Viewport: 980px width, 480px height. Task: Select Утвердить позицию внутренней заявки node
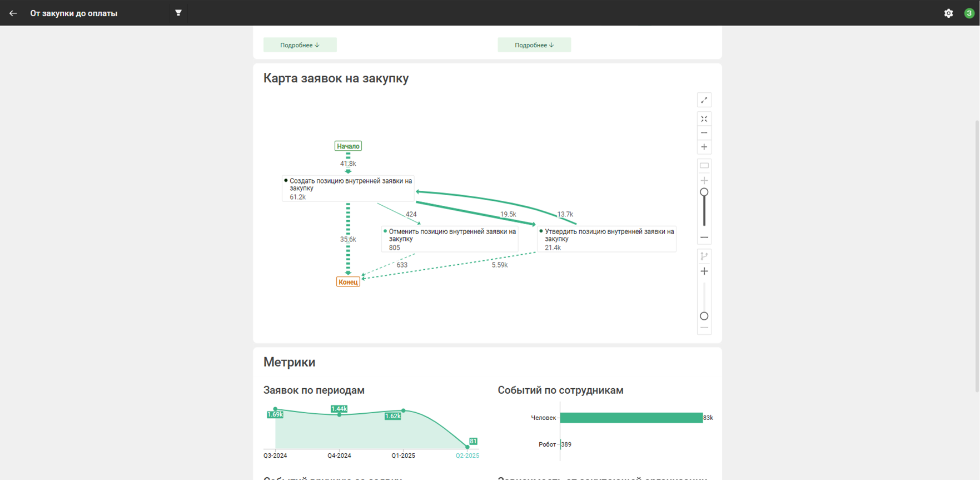click(607, 239)
